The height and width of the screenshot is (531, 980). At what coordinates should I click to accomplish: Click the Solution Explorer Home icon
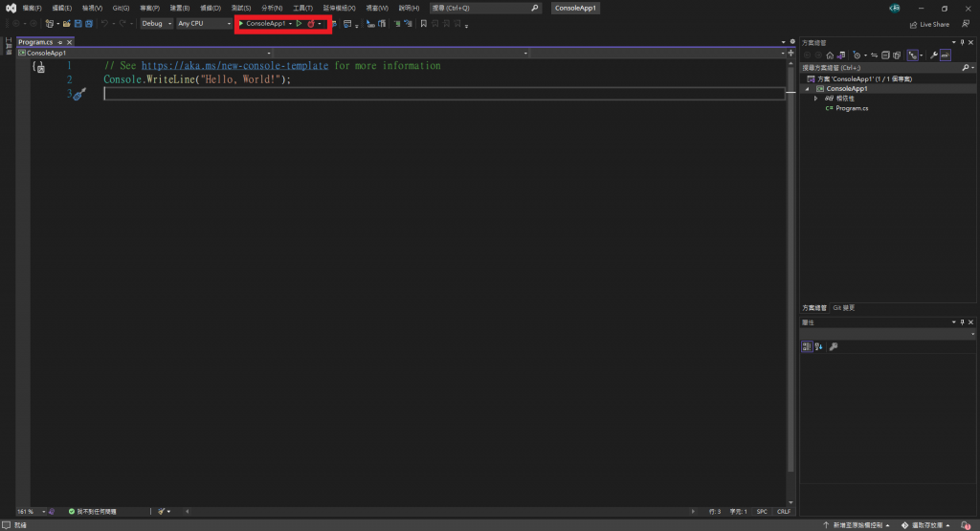(830, 55)
